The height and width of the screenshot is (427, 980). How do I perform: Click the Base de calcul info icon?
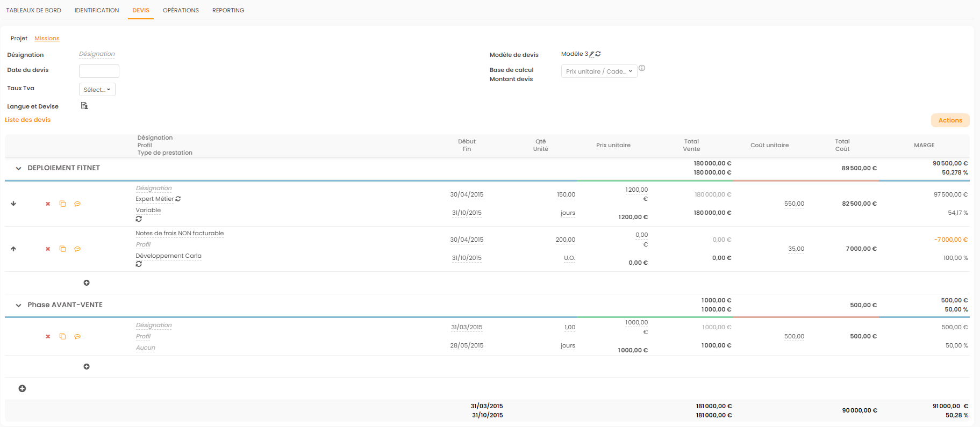pos(642,68)
